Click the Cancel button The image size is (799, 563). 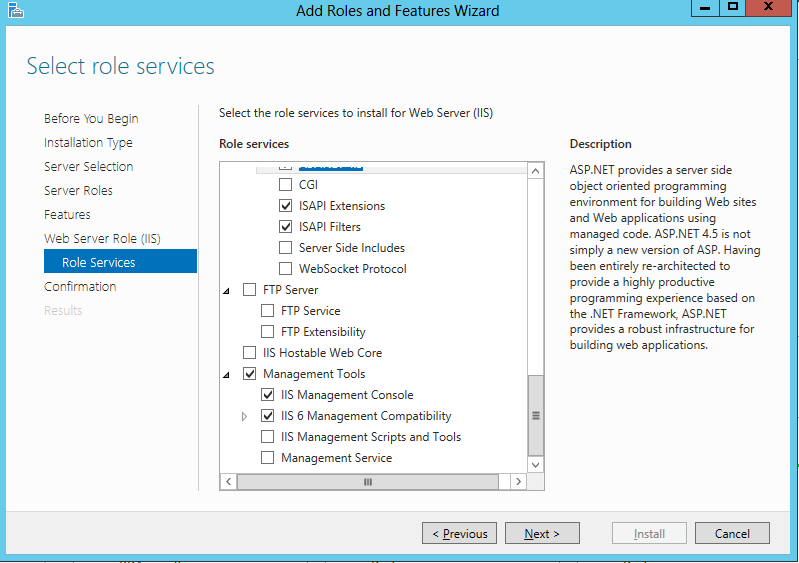coord(732,533)
